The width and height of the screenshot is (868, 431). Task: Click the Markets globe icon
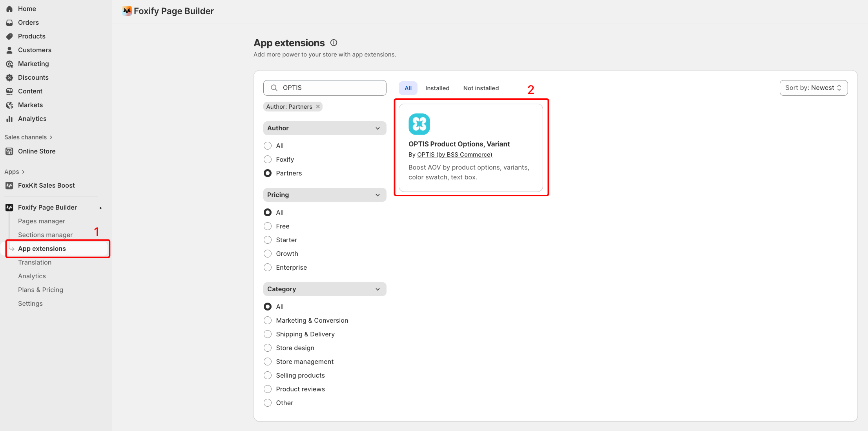click(9, 105)
